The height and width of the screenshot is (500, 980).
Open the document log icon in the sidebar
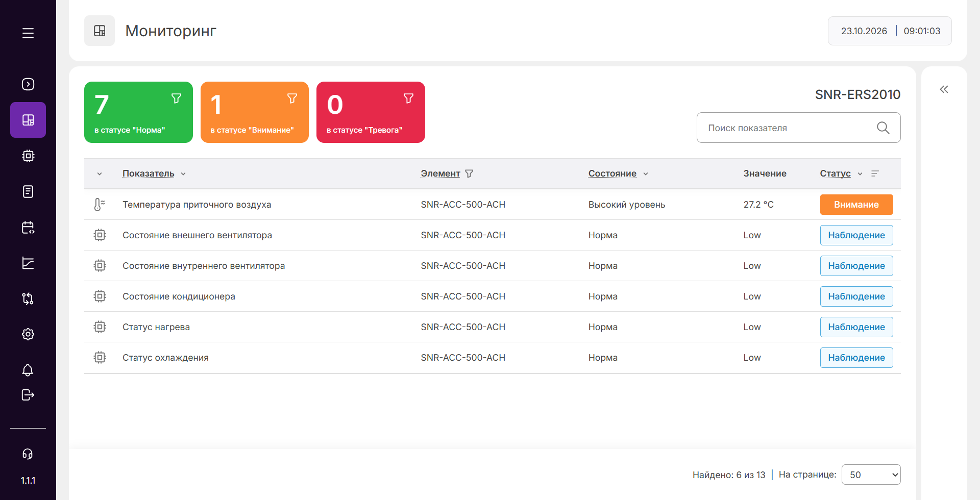click(x=28, y=191)
